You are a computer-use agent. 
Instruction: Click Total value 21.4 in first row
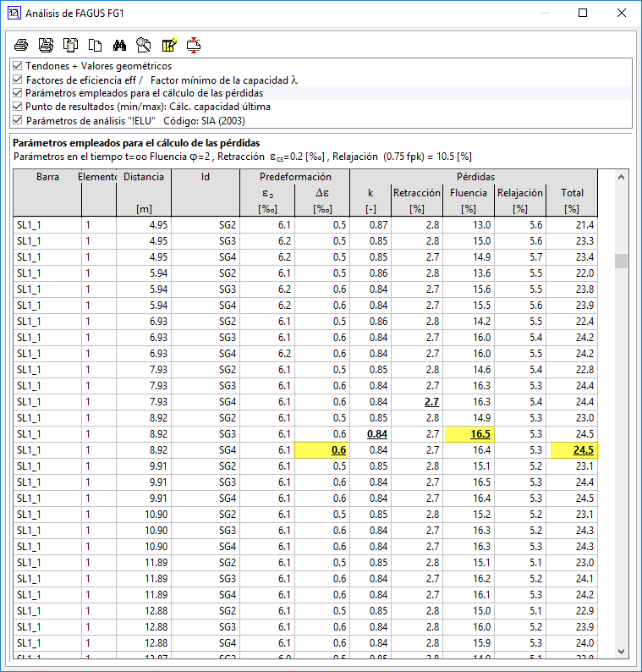[x=584, y=225]
